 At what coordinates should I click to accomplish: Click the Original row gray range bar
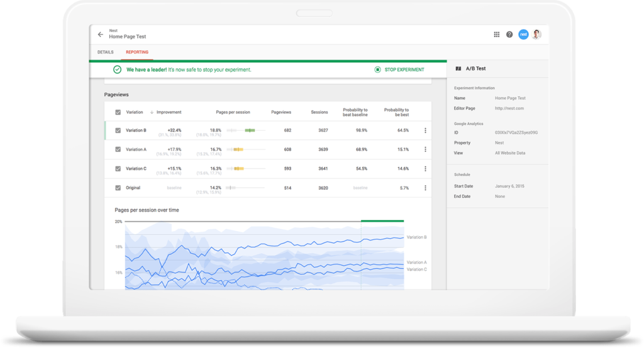[231, 188]
